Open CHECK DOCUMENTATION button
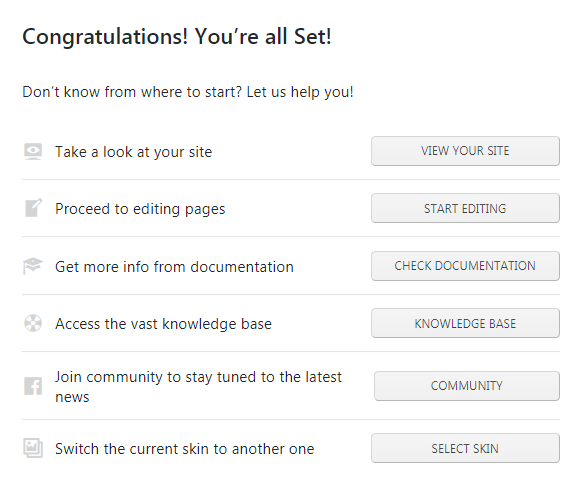 (465, 266)
